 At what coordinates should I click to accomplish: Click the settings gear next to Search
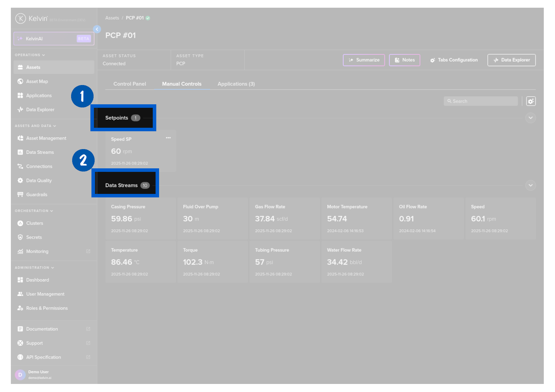531,101
